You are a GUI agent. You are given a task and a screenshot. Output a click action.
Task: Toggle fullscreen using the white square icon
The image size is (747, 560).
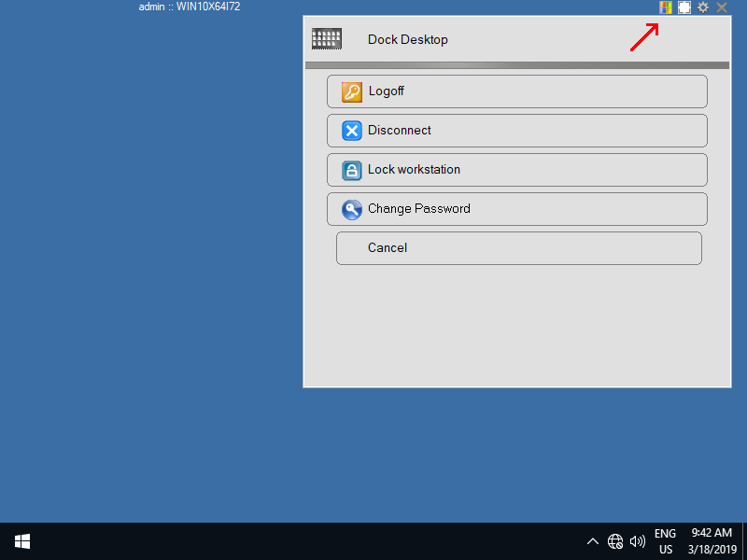[x=684, y=7]
